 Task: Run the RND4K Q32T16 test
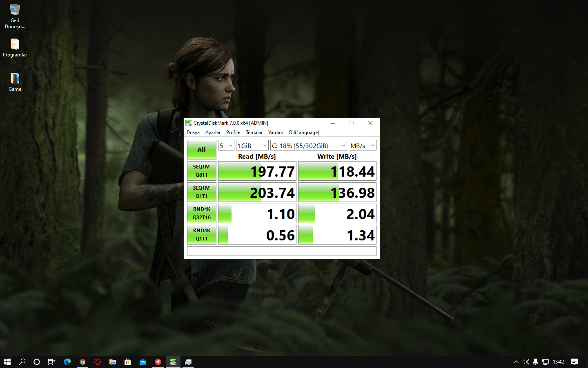tap(202, 213)
